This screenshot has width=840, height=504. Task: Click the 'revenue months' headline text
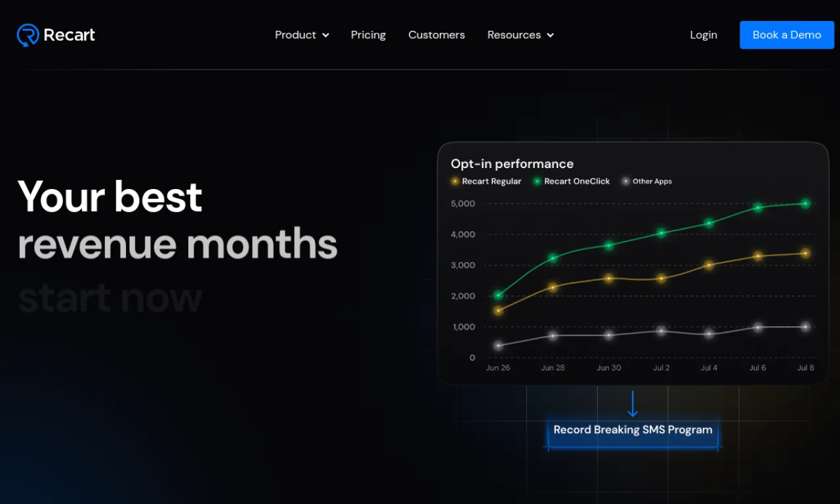tap(177, 243)
